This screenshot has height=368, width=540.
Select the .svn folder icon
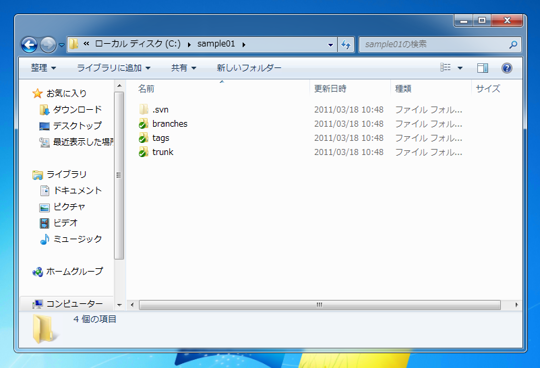tap(144, 109)
